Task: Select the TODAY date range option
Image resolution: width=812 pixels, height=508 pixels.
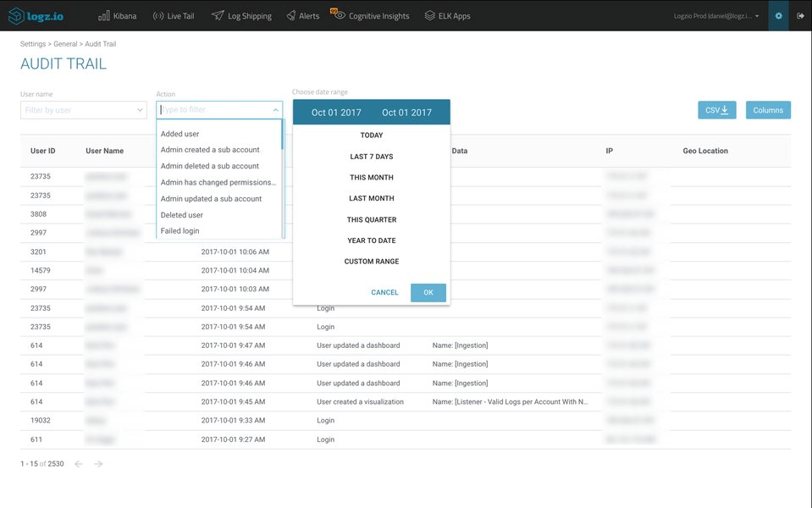Action: point(371,135)
